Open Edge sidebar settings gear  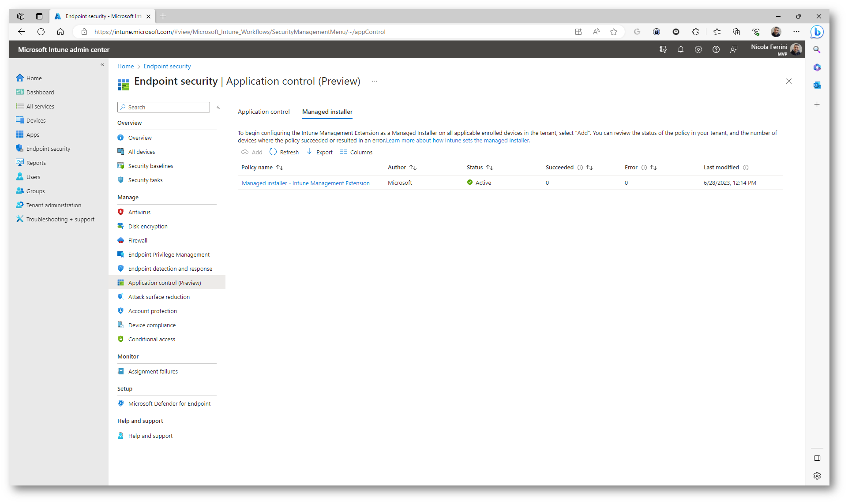[817, 476]
